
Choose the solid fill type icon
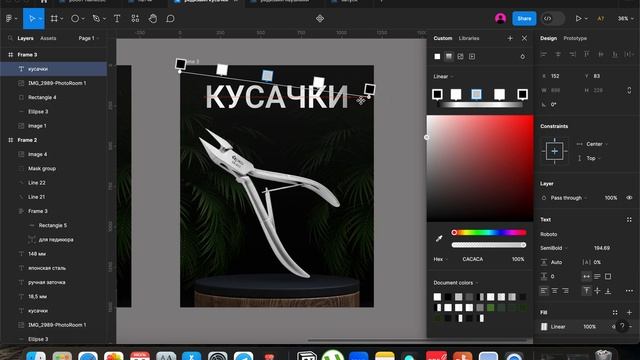pos(437,56)
